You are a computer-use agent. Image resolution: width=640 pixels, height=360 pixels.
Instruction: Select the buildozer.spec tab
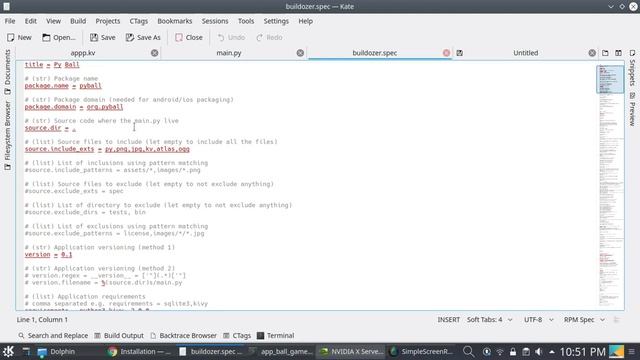tap(375, 53)
